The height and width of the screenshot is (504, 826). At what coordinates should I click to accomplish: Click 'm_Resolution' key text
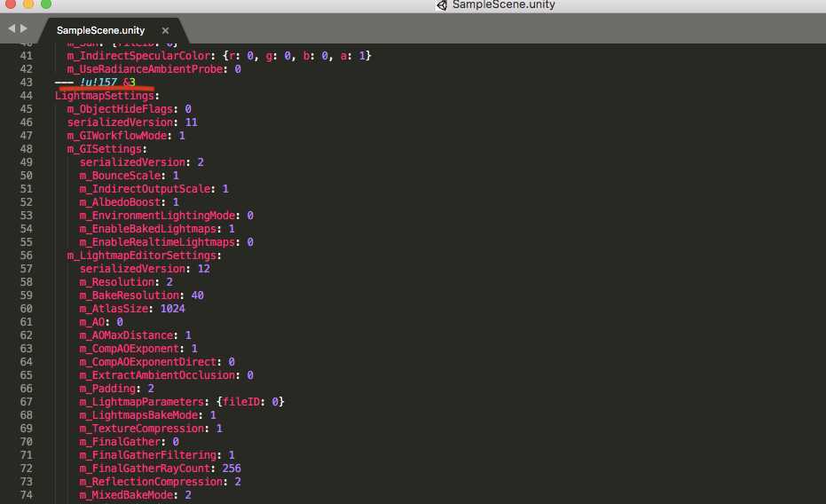(117, 282)
